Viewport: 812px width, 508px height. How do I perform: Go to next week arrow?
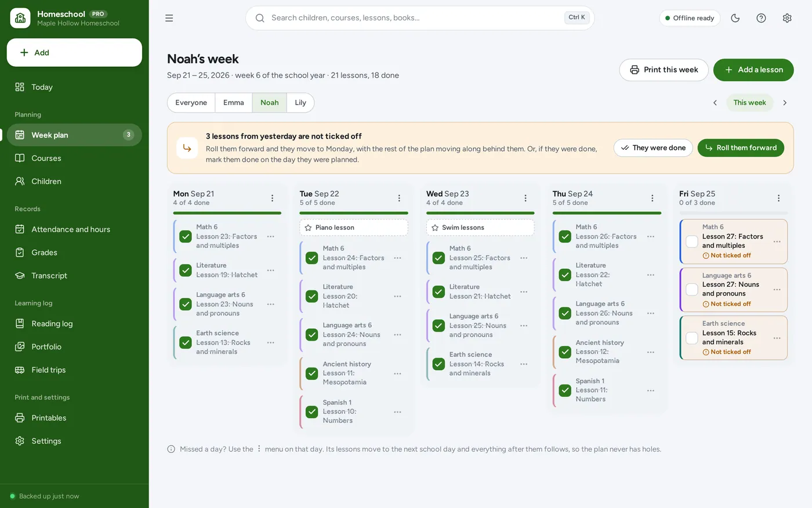pyautogui.click(x=785, y=103)
